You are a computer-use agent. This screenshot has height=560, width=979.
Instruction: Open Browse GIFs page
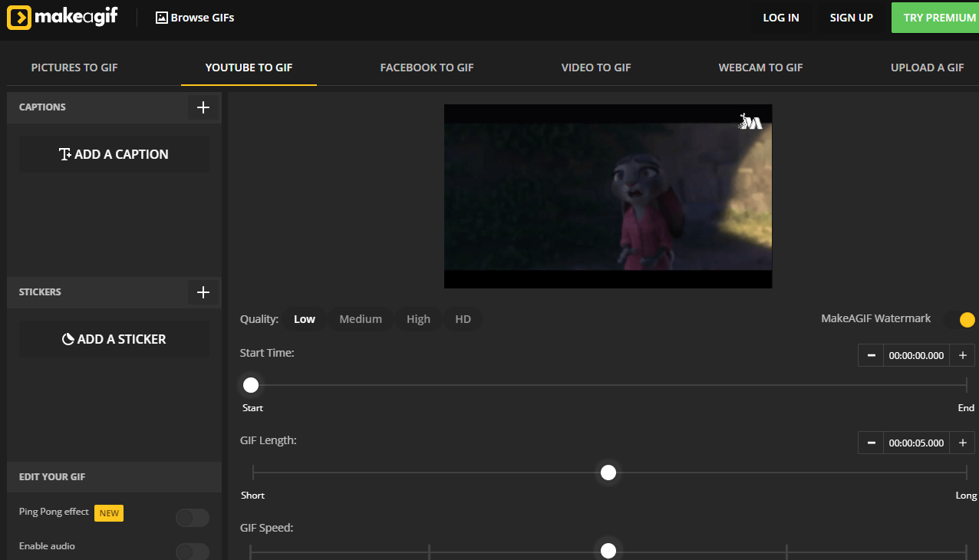point(195,18)
